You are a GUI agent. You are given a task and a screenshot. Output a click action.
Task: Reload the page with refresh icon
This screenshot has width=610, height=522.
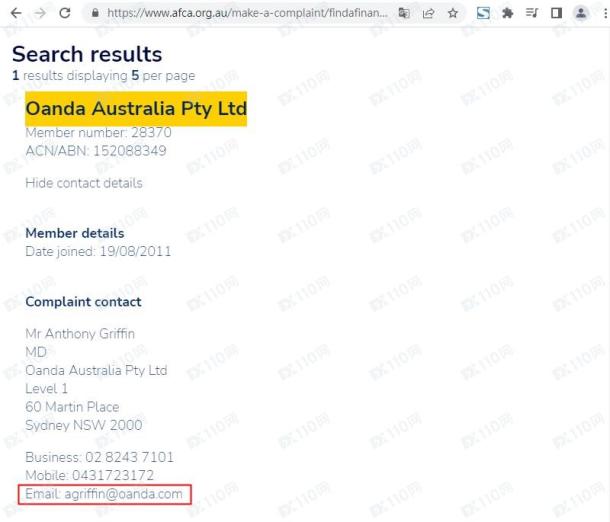(66, 14)
